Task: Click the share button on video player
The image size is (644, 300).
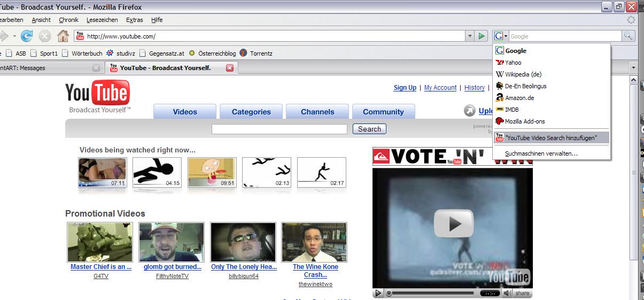Action: (523, 293)
